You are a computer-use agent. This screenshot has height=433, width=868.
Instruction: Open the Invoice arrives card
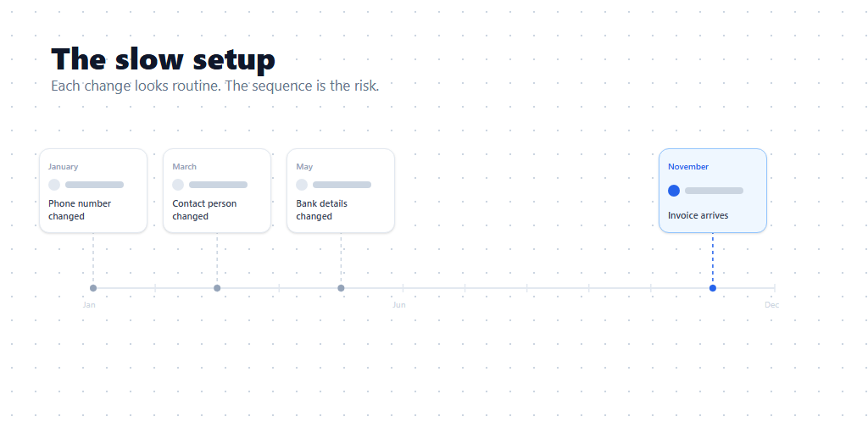coord(713,191)
